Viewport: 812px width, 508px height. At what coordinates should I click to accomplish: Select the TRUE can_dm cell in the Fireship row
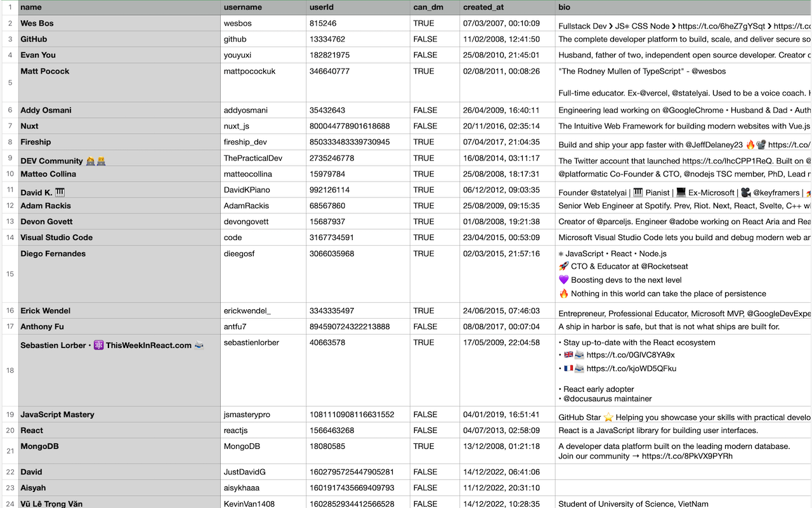(x=435, y=142)
